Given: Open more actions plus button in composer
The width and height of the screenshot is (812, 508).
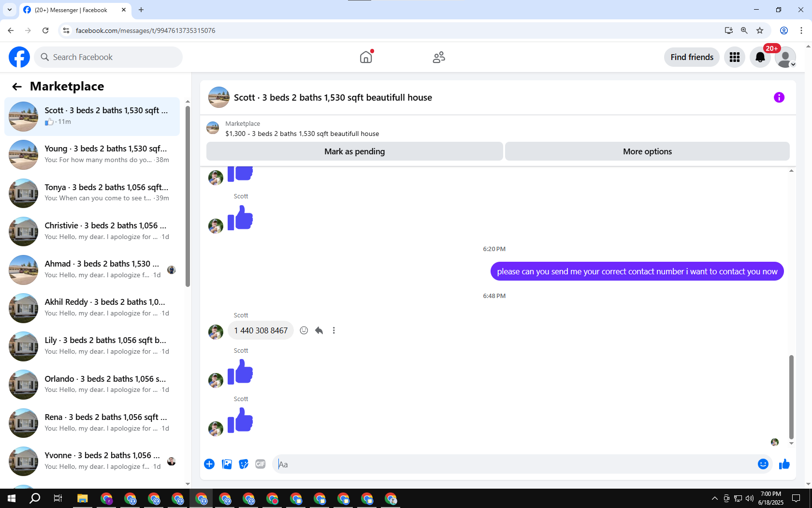Looking at the screenshot, I should coord(209,464).
